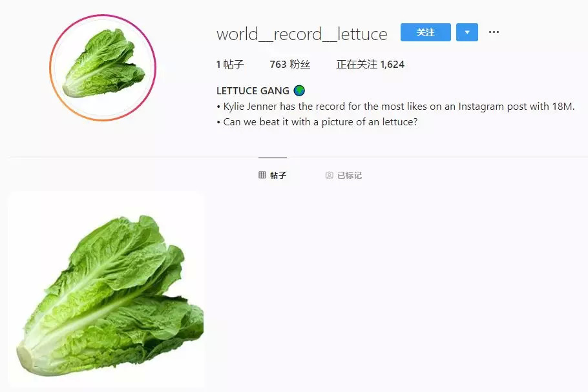
Task: Select the LETTUCE GANG display name
Action: 253,90
